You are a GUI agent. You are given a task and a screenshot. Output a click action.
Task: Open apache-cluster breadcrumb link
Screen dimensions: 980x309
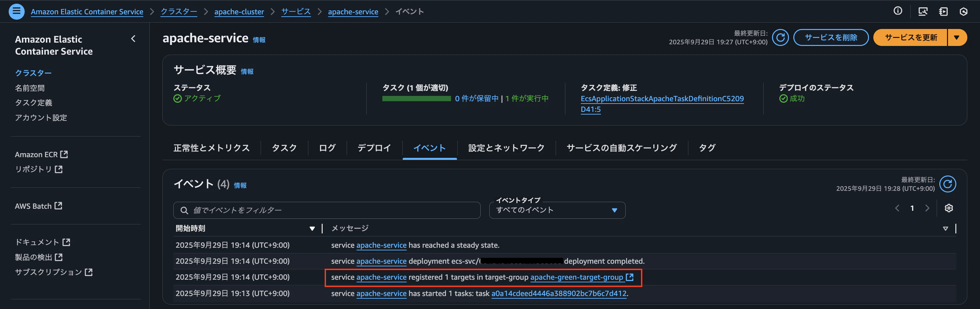tap(239, 11)
